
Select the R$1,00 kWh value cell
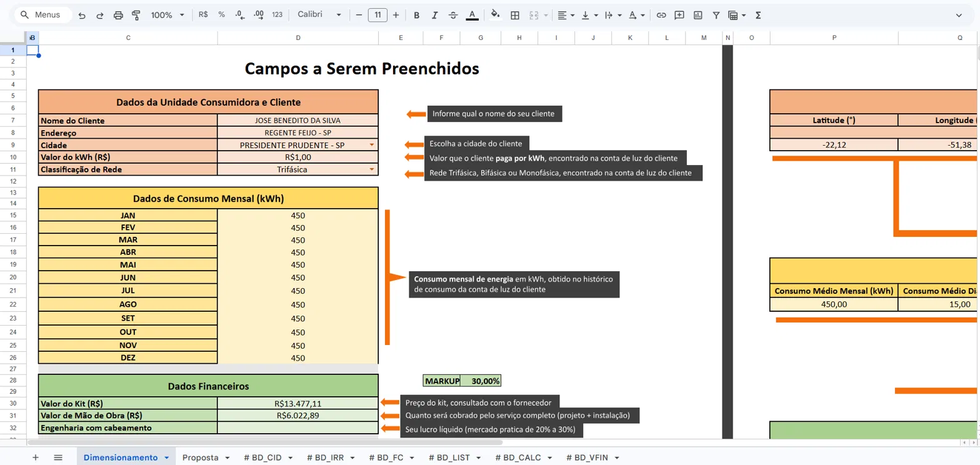[x=298, y=157]
